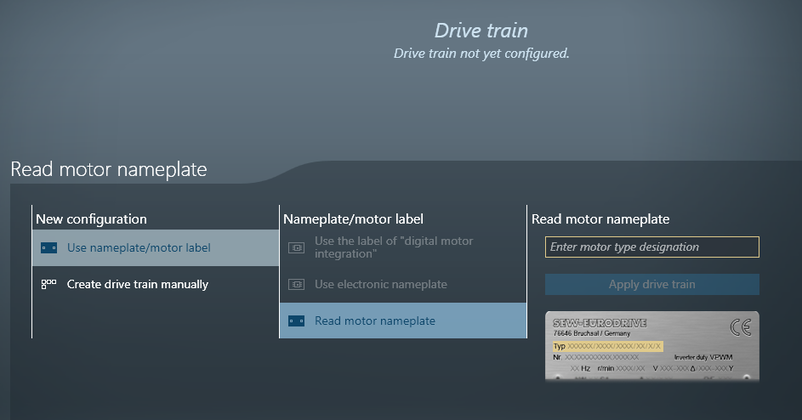Click the 'Drive train' title at top
The width and height of the screenshot is (802, 420).
click(x=481, y=31)
